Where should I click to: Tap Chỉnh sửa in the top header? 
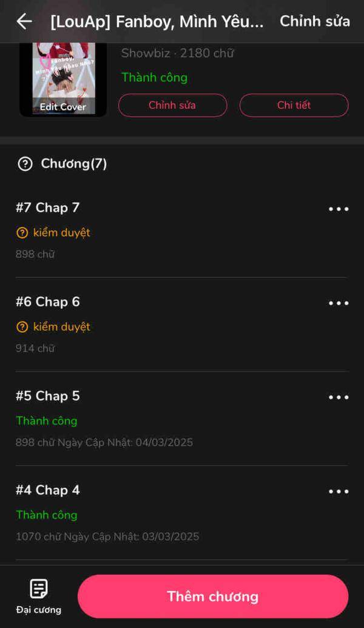click(315, 21)
